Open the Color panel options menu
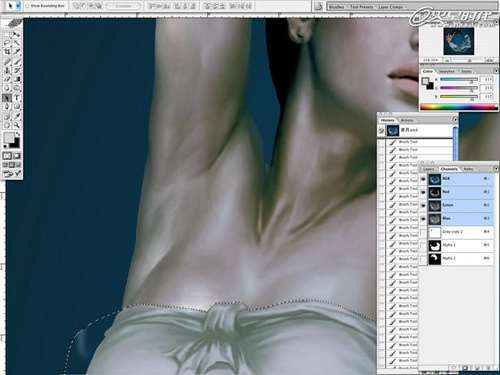Image resolution: width=500 pixels, height=375 pixels. [x=496, y=71]
